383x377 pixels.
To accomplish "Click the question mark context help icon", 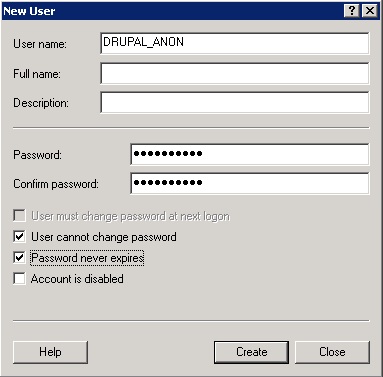I will pyautogui.click(x=352, y=11).
